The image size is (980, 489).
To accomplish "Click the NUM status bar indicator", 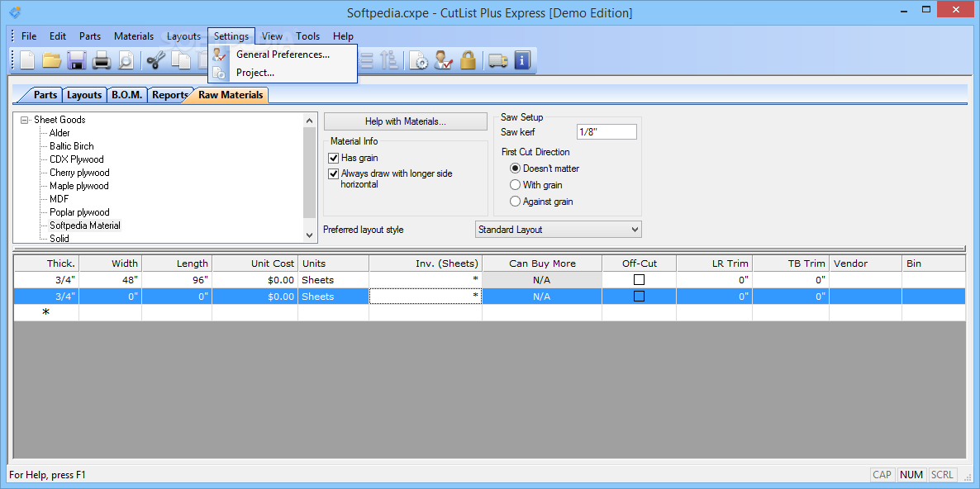I will coord(911,475).
